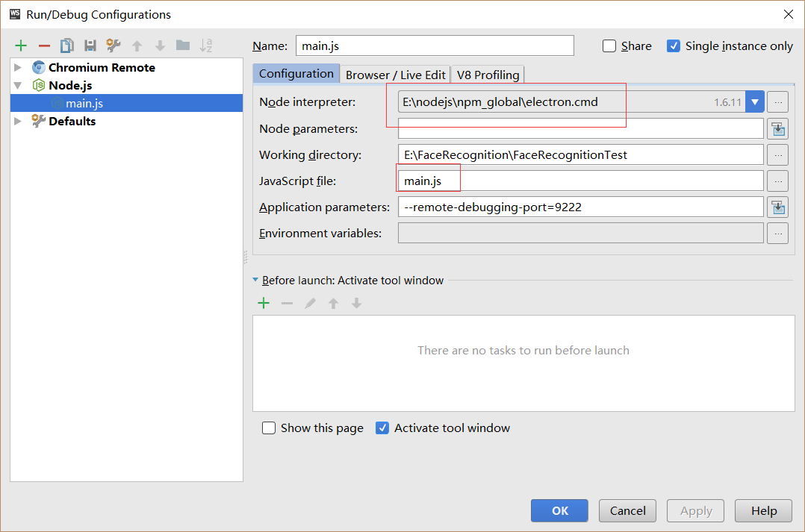This screenshot has width=805, height=532.
Task: Move before launch task up
Action: [333, 303]
